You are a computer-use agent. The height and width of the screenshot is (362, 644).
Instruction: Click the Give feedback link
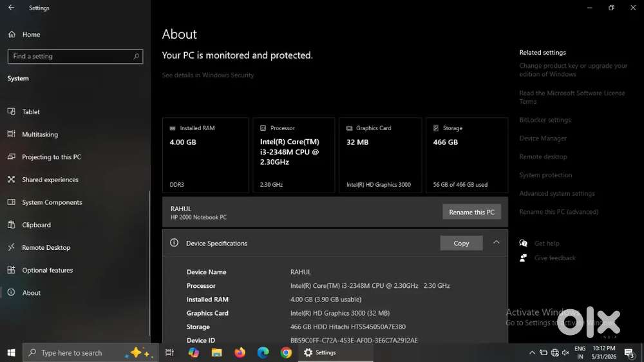click(555, 258)
